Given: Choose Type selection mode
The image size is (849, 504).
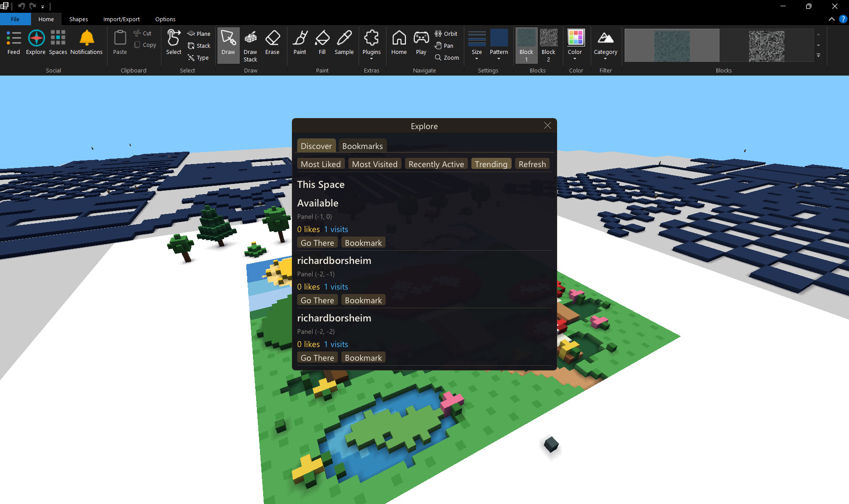Looking at the screenshot, I should pyautogui.click(x=198, y=57).
